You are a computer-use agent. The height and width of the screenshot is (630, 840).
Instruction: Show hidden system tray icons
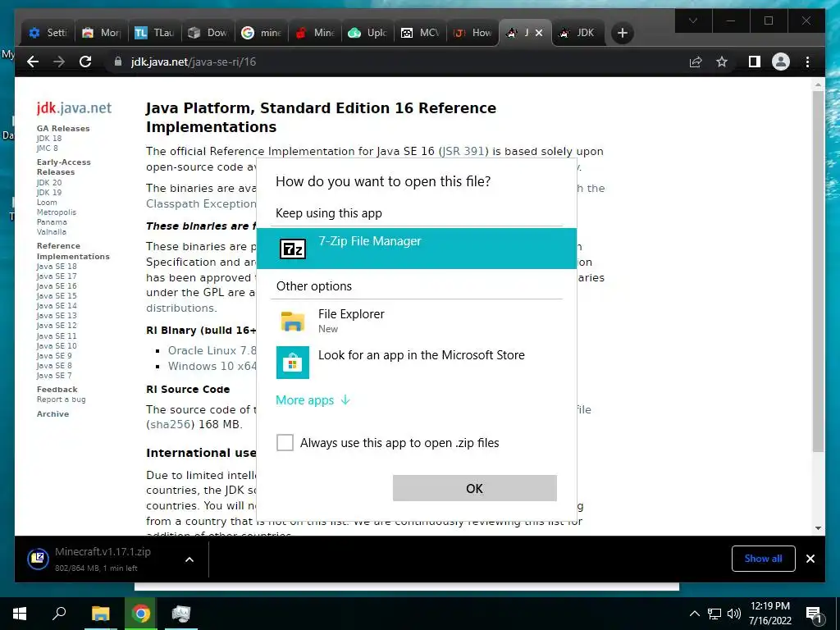click(694, 614)
